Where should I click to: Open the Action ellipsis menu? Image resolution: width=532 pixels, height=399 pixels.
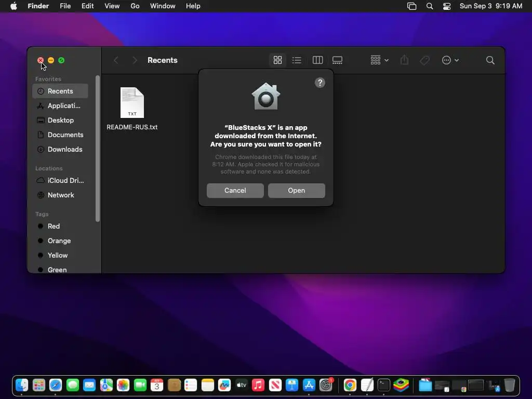pyautogui.click(x=450, y=60)
